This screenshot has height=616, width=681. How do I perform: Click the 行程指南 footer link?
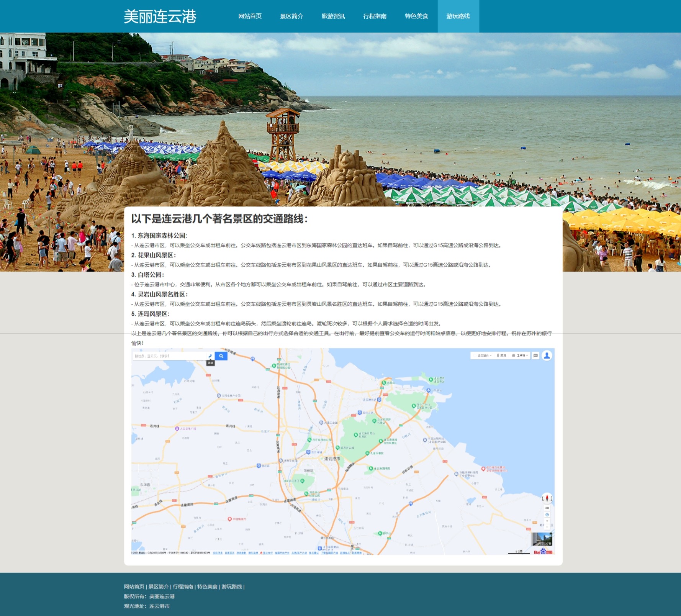pos(183,587)
